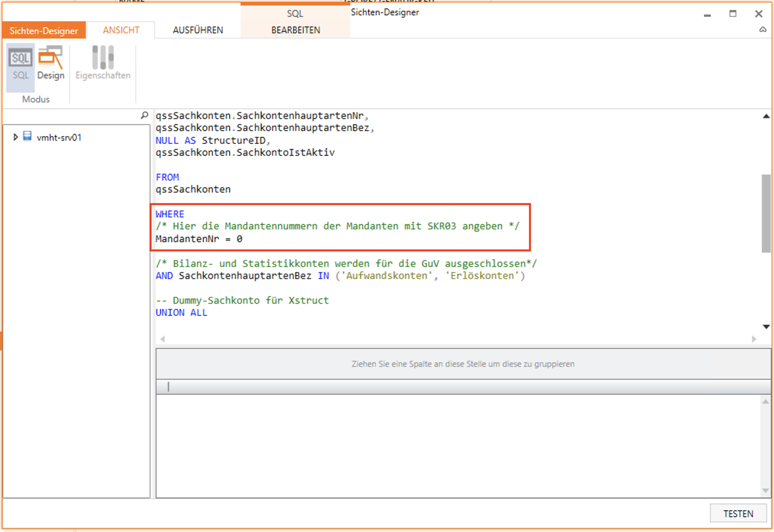774x532 pixels.
Task: Expand the vmht-srv01 tree node
Action: click(x=15, y=137)
